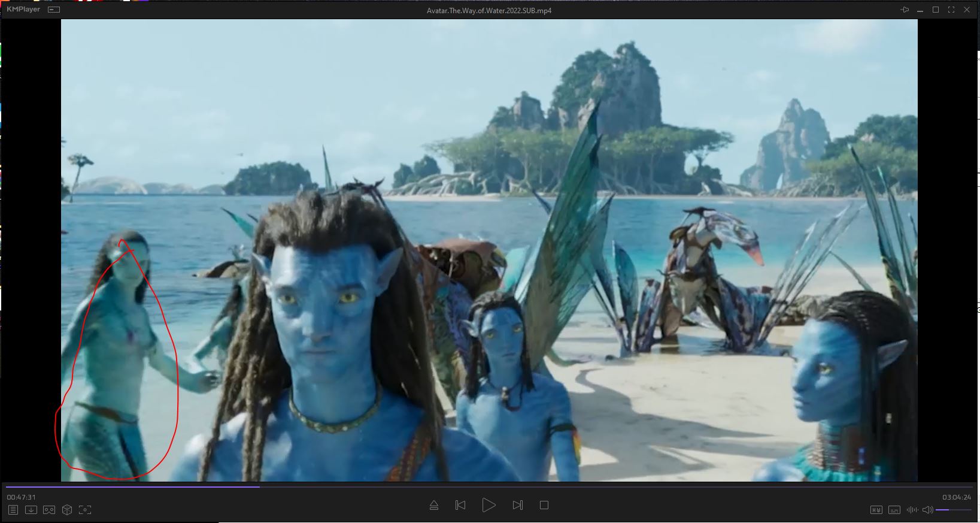
Task: Toggle HW hardware acceleration
Action: (x=876, y=510)
